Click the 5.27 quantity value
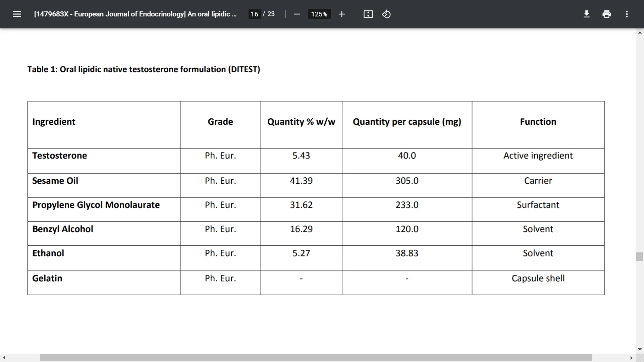Image resolution: width=644 pixels, height=362 pixels. (x=301, y=253)
